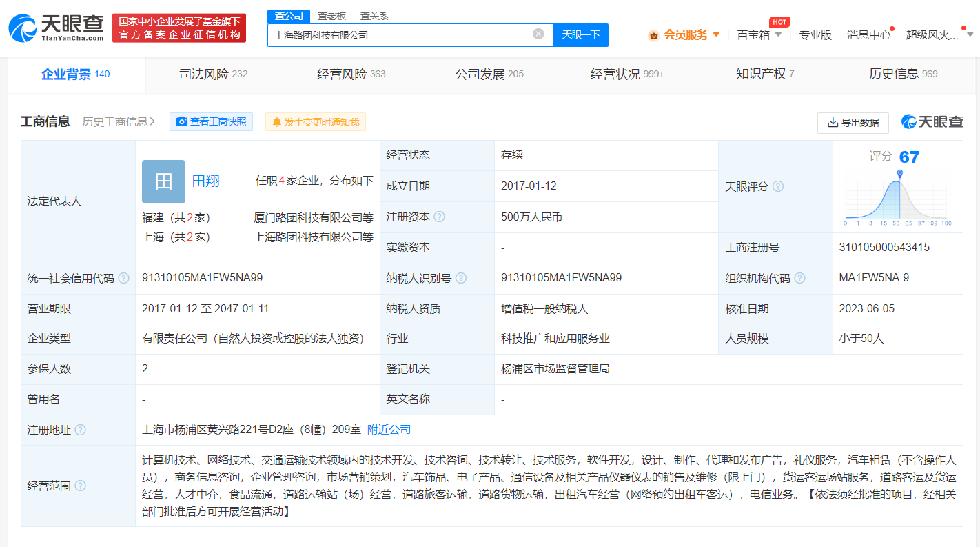The height and width of the screenshot is (547, 980).
Task: Click the 查看工商快照 button
Action: 211,121
